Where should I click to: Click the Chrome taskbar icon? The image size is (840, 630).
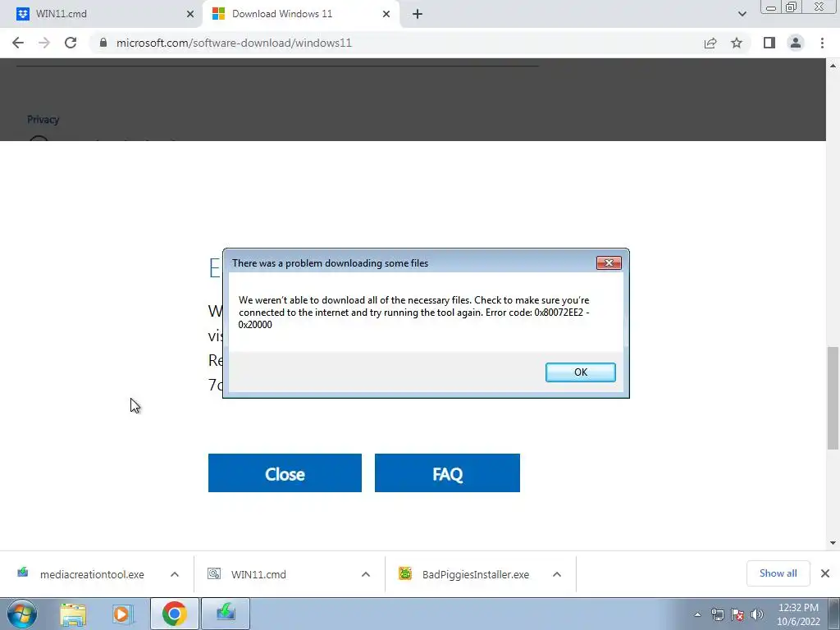click(x=175, y=614)
